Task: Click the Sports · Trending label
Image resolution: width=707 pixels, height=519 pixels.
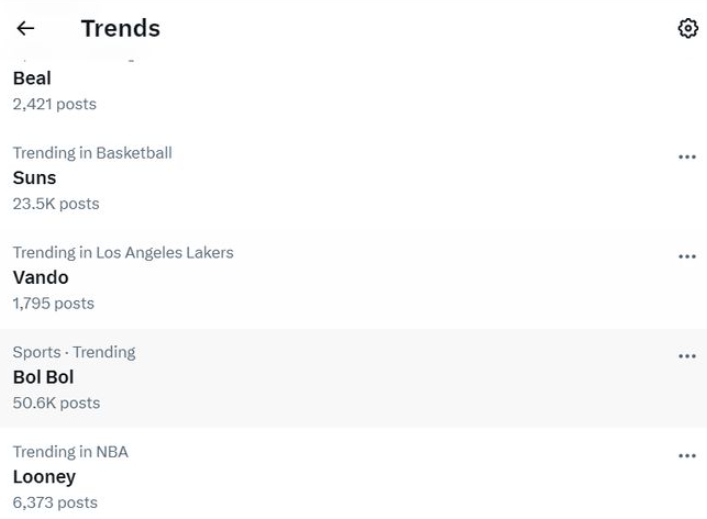Action: (74, 352)
